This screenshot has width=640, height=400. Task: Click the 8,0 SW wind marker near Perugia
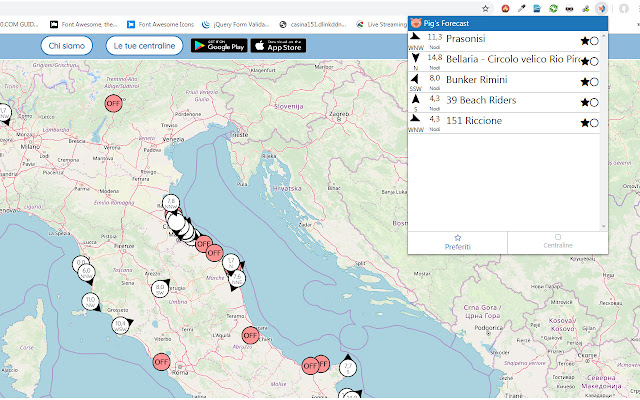(160, 289)
